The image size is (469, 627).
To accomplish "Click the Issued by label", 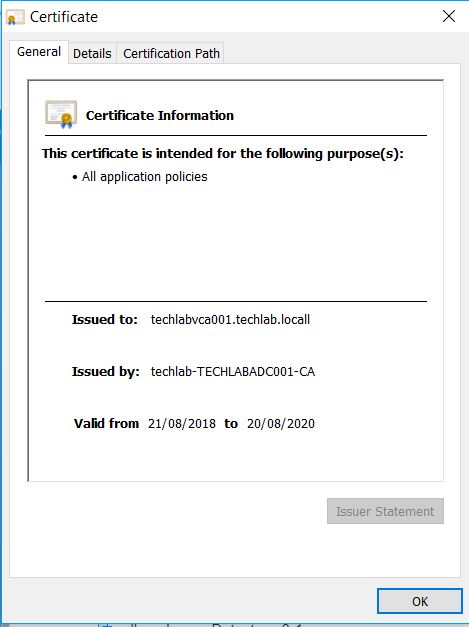I will 106,371.
